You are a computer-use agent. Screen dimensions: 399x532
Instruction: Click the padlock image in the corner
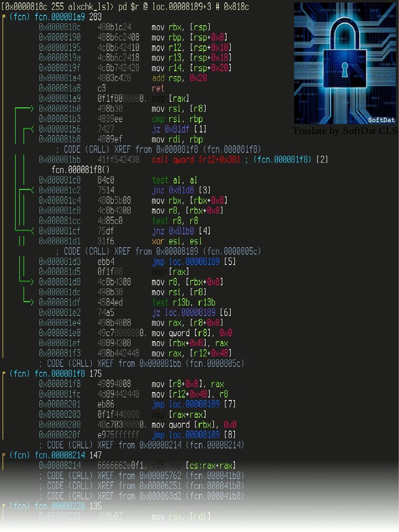point(345,62)
